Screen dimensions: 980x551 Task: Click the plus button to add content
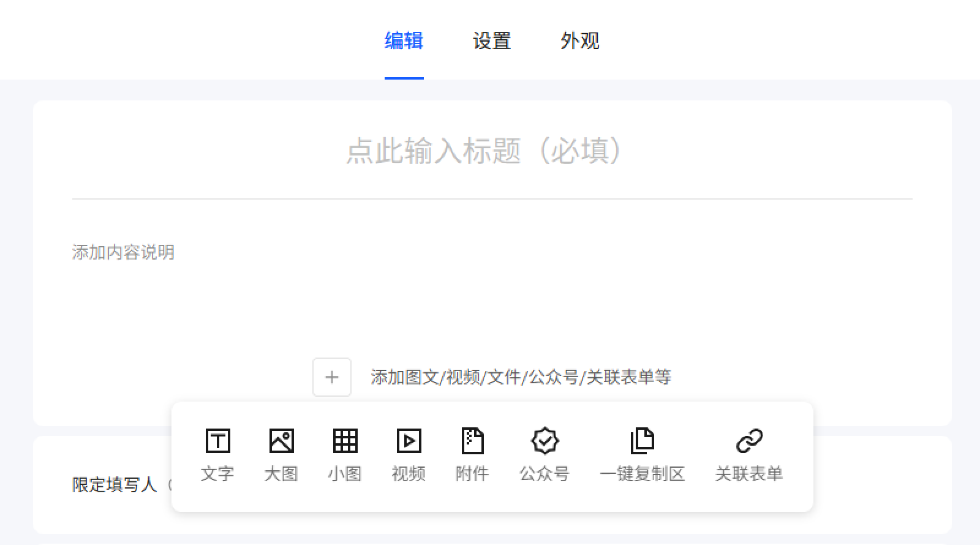click(331, 377)
